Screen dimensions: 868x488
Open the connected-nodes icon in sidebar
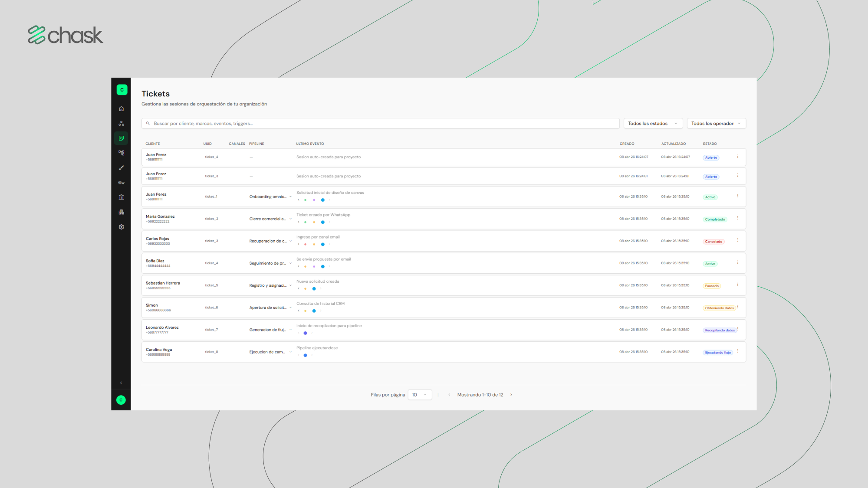coord(122,124)
